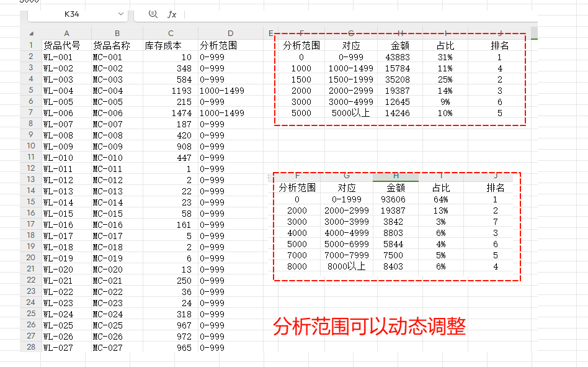Viewport: 588px width, 367px height.
Task: Click cell MC-021
Action: (108, 281)
